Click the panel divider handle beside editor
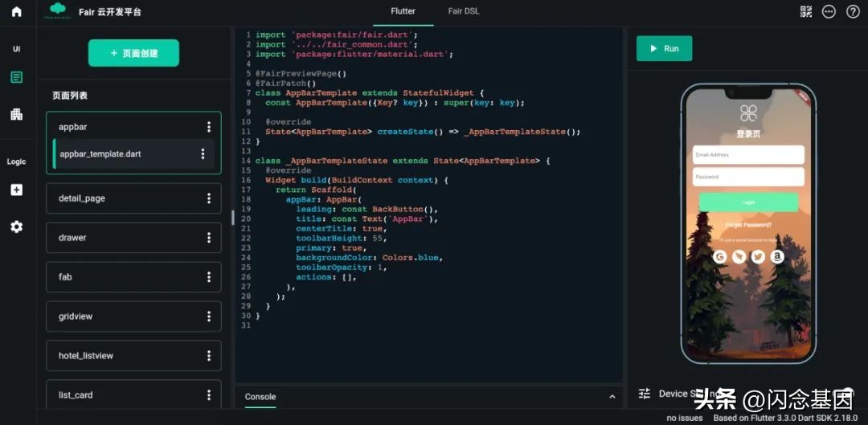This screenshot has height=425, width=868. tap(233, 217)
